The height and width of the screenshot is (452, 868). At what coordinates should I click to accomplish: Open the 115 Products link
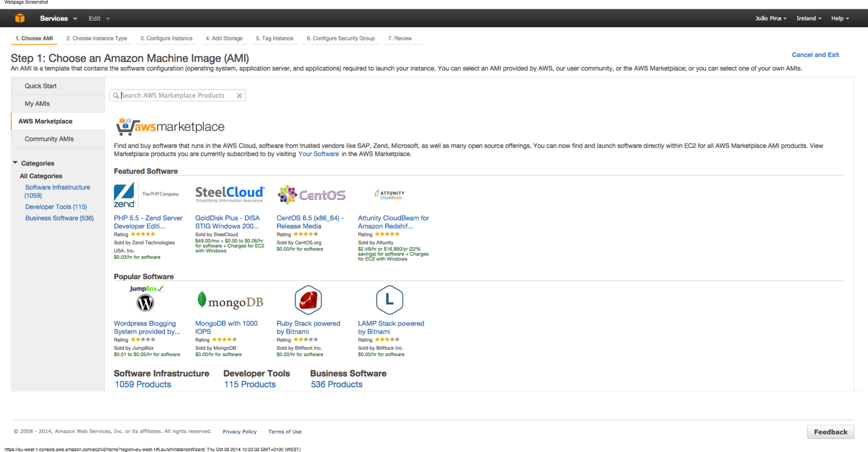[x=250, y=384]
